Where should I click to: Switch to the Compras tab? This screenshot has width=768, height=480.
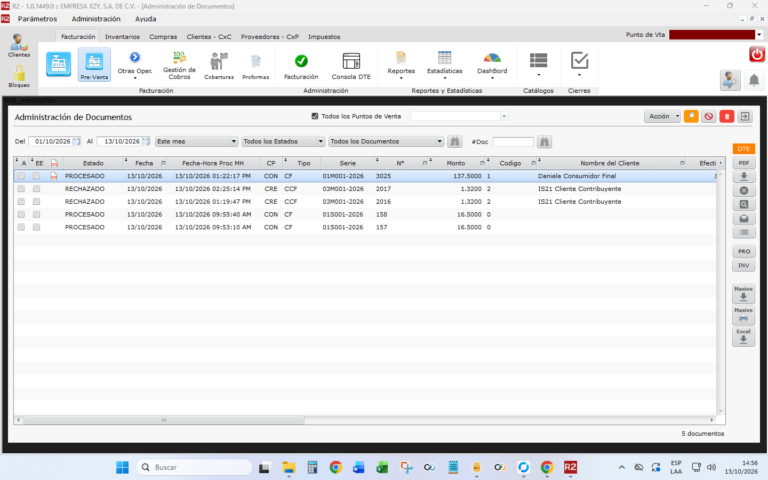[163, 37]
